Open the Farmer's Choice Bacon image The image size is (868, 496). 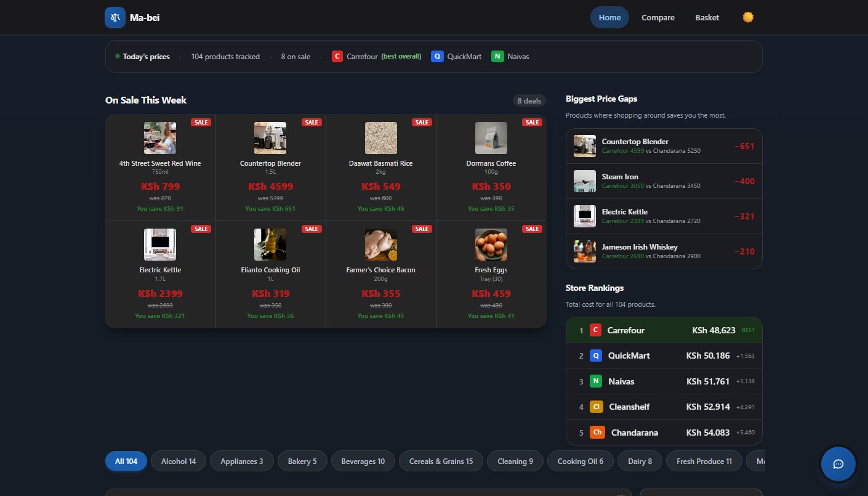381,245
